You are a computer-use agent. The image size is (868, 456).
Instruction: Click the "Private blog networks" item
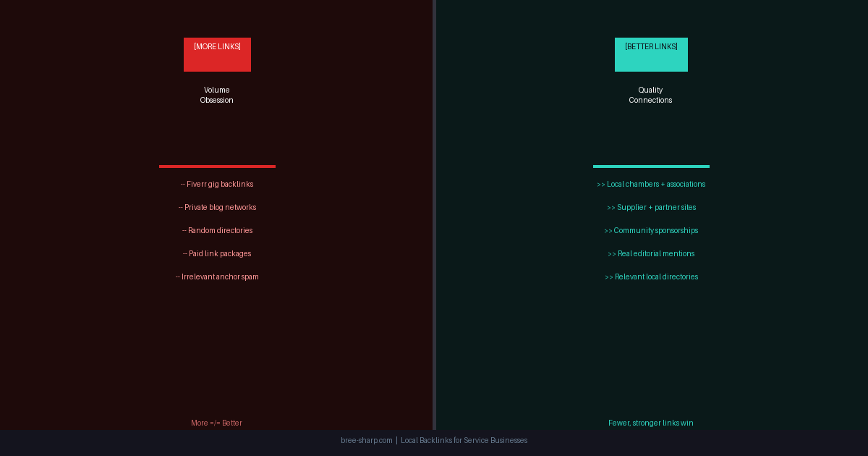click(x=217, y=207)
